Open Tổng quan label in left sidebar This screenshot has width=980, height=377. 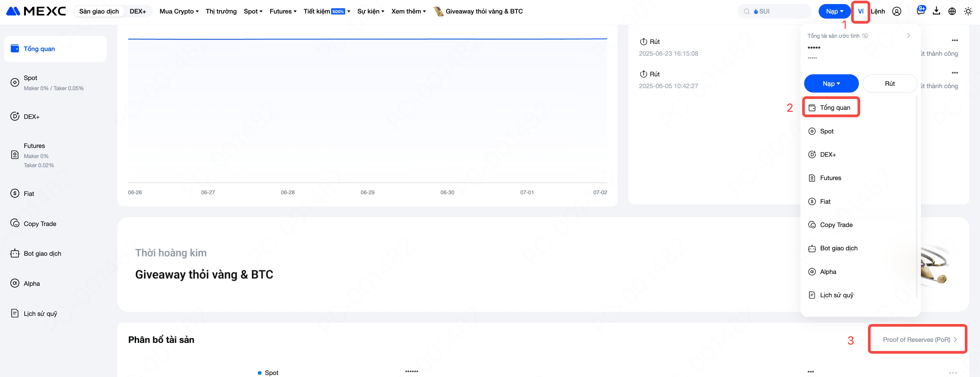coord(39,49)
